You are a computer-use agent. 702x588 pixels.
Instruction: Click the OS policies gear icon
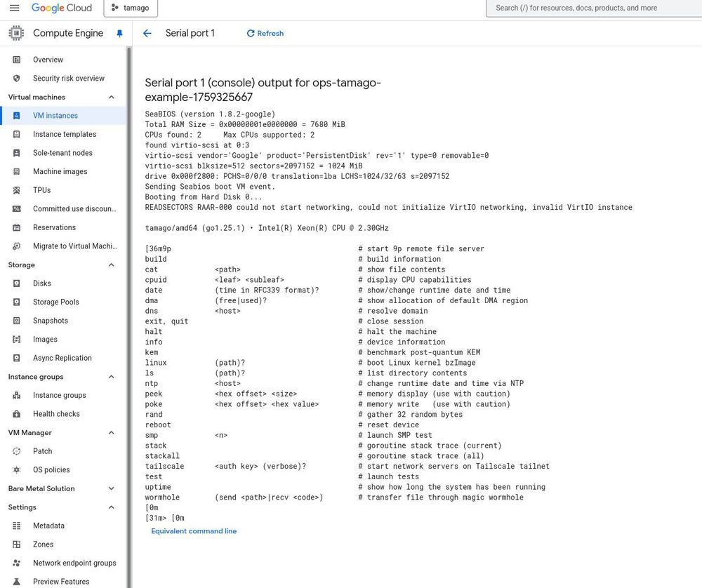(x=17, y=470)
